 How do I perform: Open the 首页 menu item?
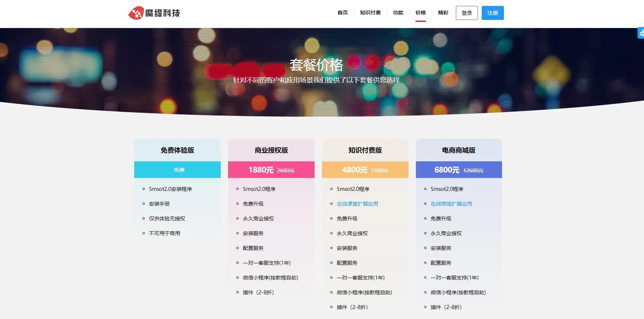pyautogui.click(x=342, y=13)
